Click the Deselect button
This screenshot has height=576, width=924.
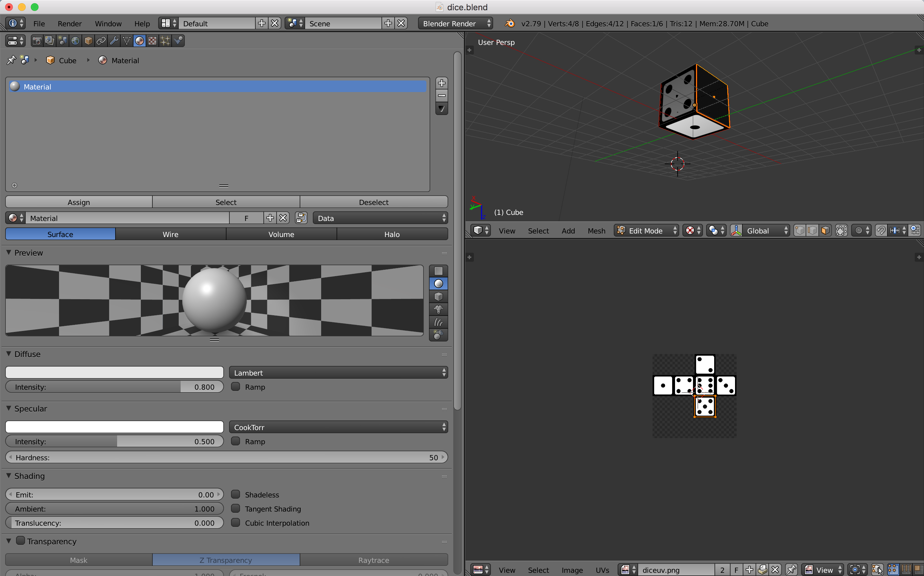374,202
